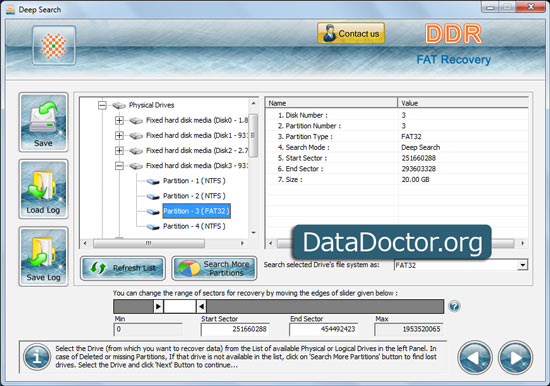
Task: Click the disk icon beside Physical Drives
Action: [x=119, y=105]
